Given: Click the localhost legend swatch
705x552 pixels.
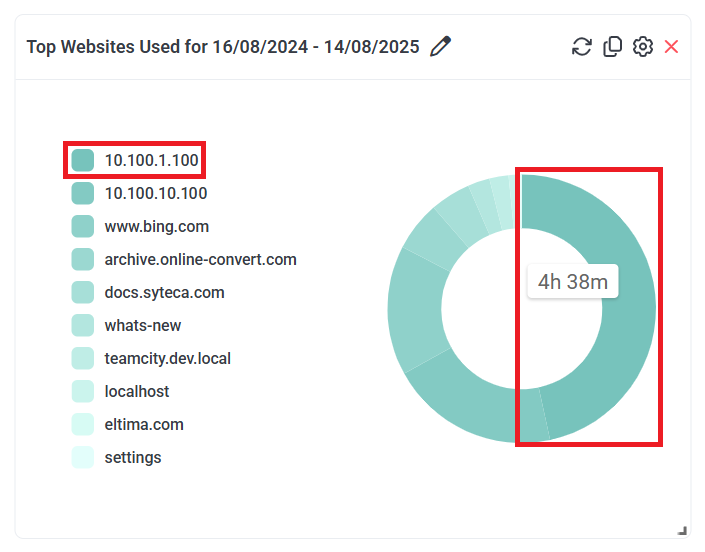Looking at the screenshot, I should (83, 391).
